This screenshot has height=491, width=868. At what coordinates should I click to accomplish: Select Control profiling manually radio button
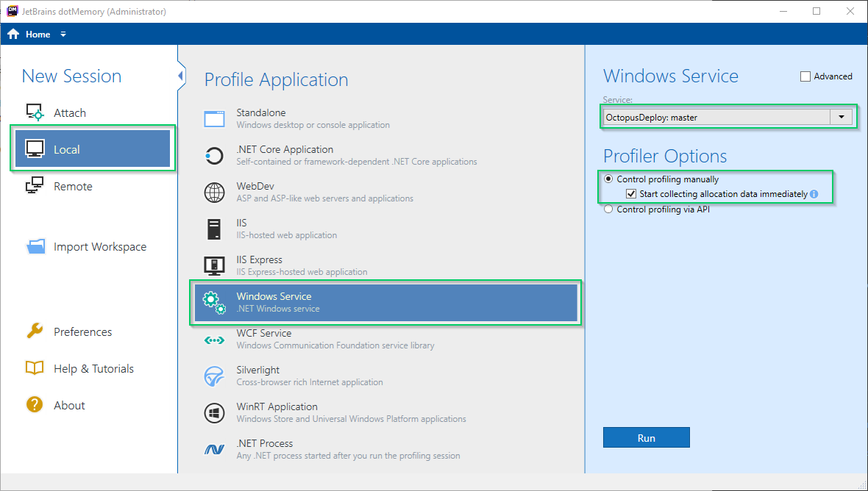(608, 179)
